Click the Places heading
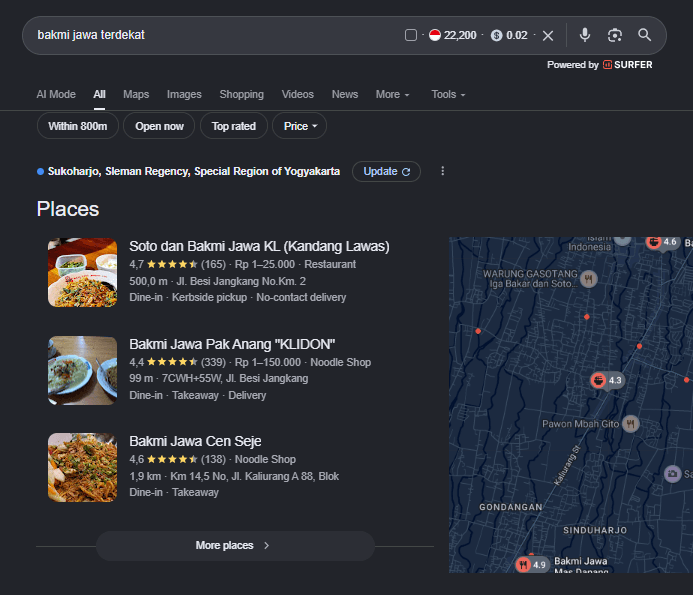The width and height of the screenshot is (693, 595). [x=68, y=209]
